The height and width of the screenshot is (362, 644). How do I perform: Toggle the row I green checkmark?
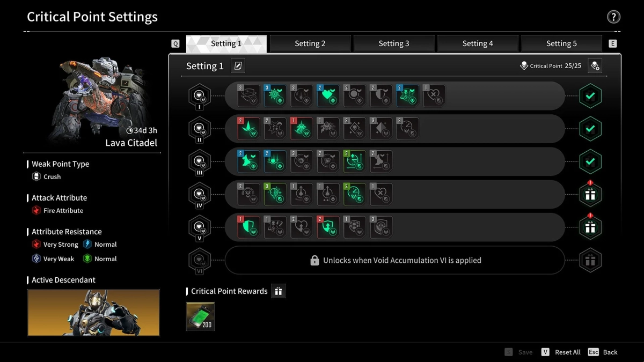[x=590, y=96]
